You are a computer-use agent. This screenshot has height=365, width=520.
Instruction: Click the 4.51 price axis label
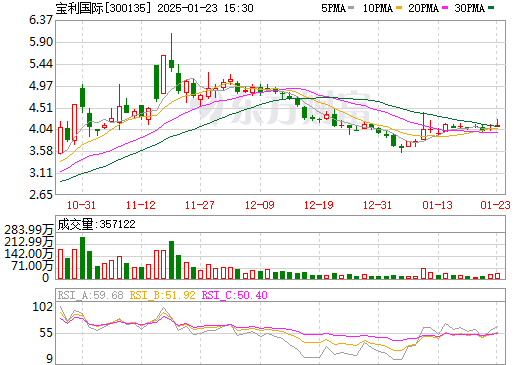(x=41, y=108)
